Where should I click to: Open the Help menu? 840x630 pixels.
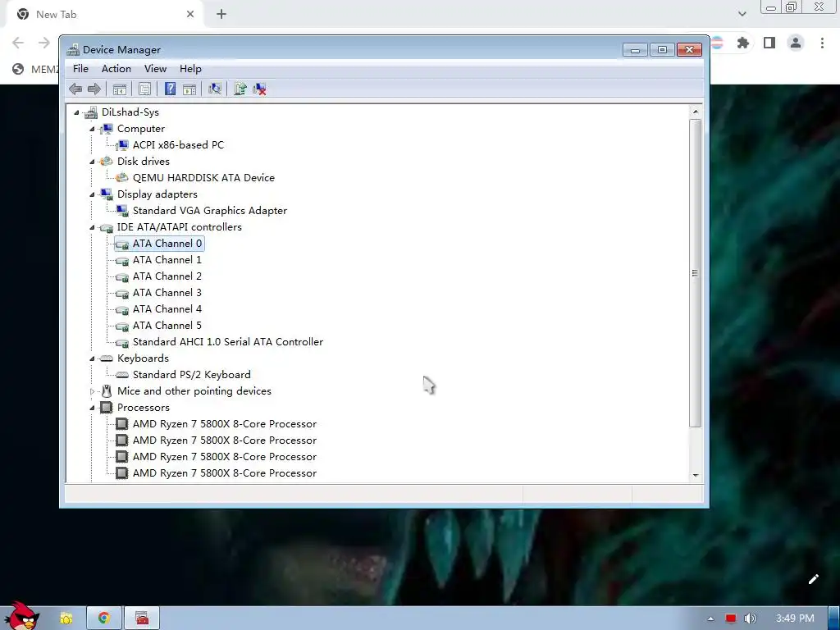(190, 69)
